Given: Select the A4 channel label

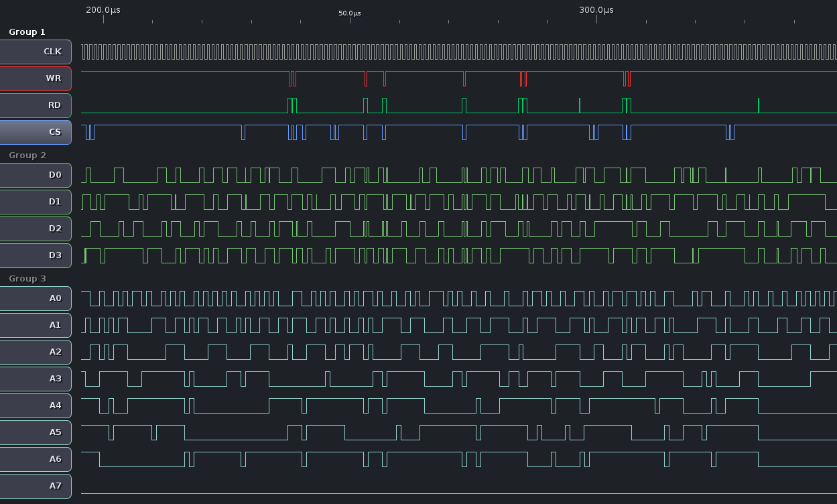Looking at the screenshot, I should pyautogui.click(x=36, y=405).
